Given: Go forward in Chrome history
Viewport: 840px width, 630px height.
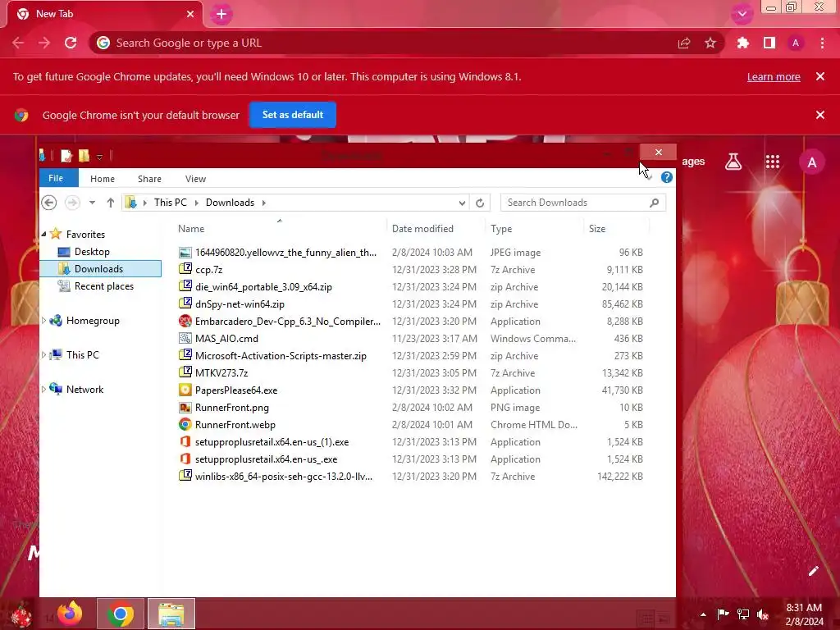Looking at the screenshot, I should (x=44, y=43).
